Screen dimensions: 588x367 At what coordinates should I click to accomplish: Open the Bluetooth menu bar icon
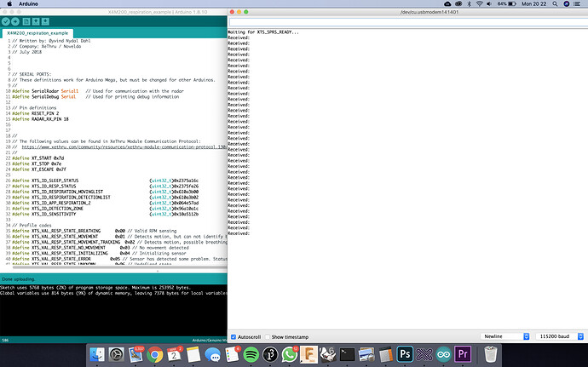coord(469,3)
